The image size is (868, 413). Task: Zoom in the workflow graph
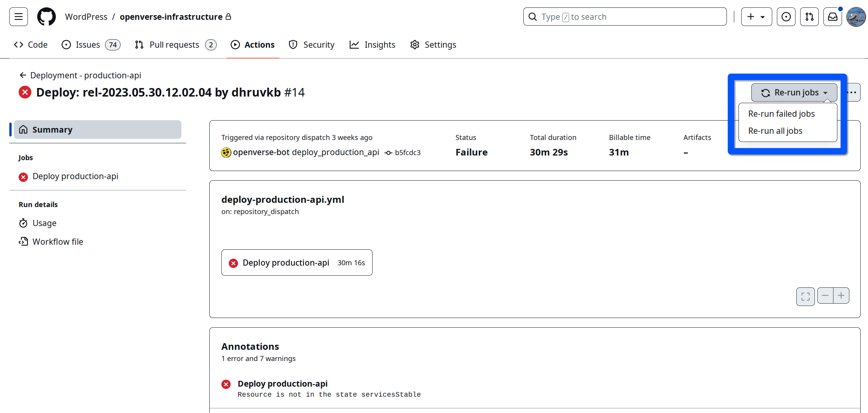pos(841,295)
